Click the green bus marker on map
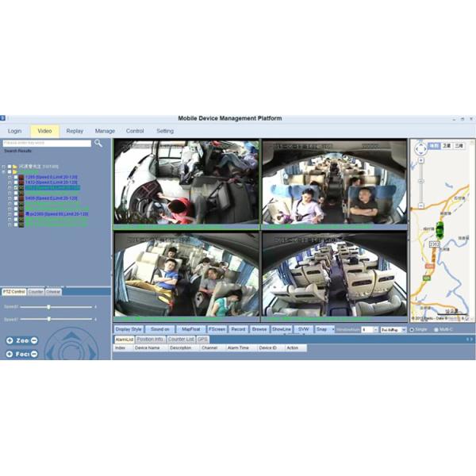The height and width of the screenshot is (476, 476). pos(440,231)
